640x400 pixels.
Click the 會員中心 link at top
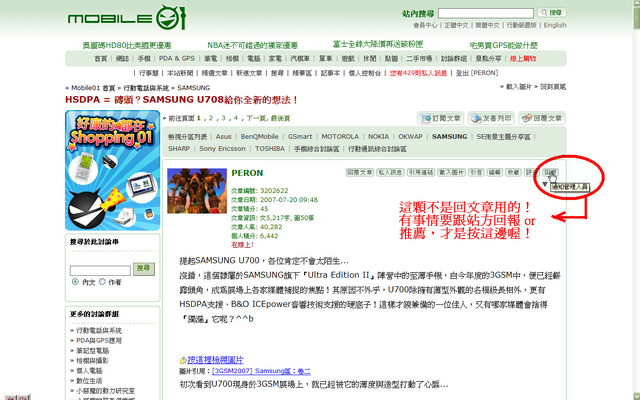coord(425,25)
